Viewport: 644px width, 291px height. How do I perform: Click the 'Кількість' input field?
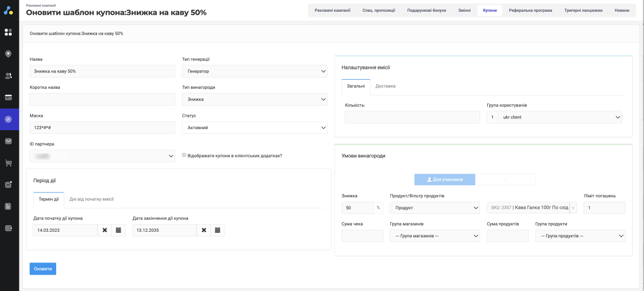[412, 117]
